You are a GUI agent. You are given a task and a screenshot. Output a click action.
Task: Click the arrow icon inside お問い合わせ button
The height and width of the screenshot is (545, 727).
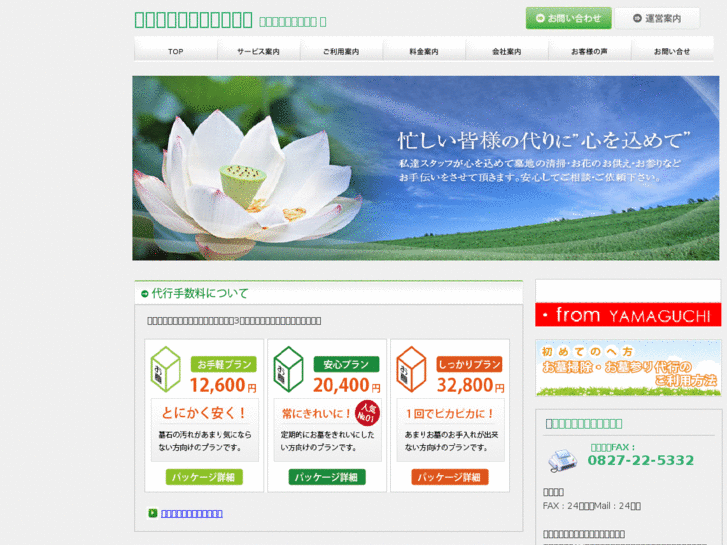click(540, 18)
